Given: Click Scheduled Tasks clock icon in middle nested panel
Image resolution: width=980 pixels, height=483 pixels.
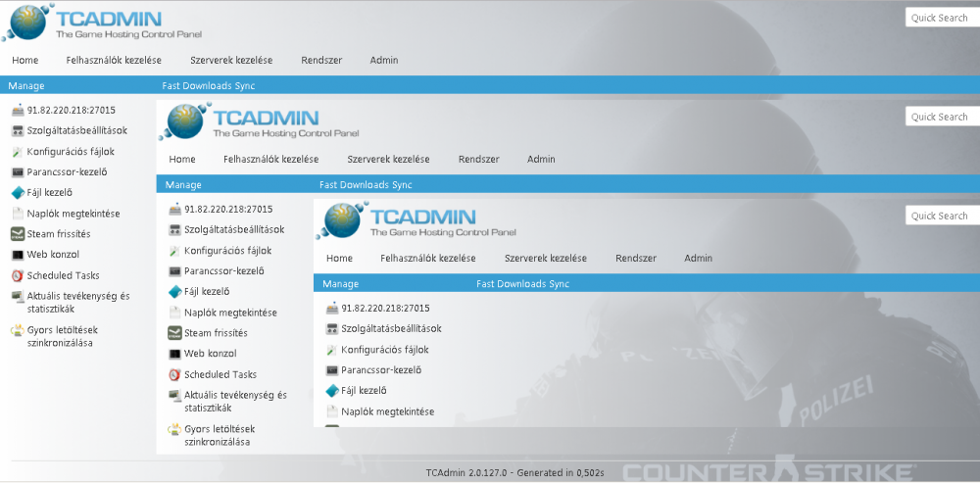Looking at the screenshot, I should point(174,374).
